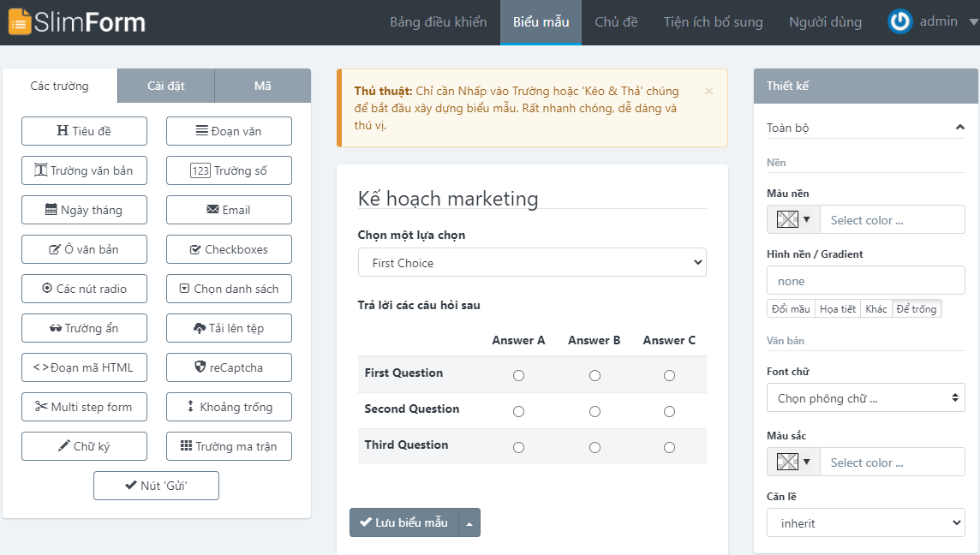The width and height of the screenshot is (980, 555).
Task: Insert the Chữ ký signature field
Action: [84, 446]
